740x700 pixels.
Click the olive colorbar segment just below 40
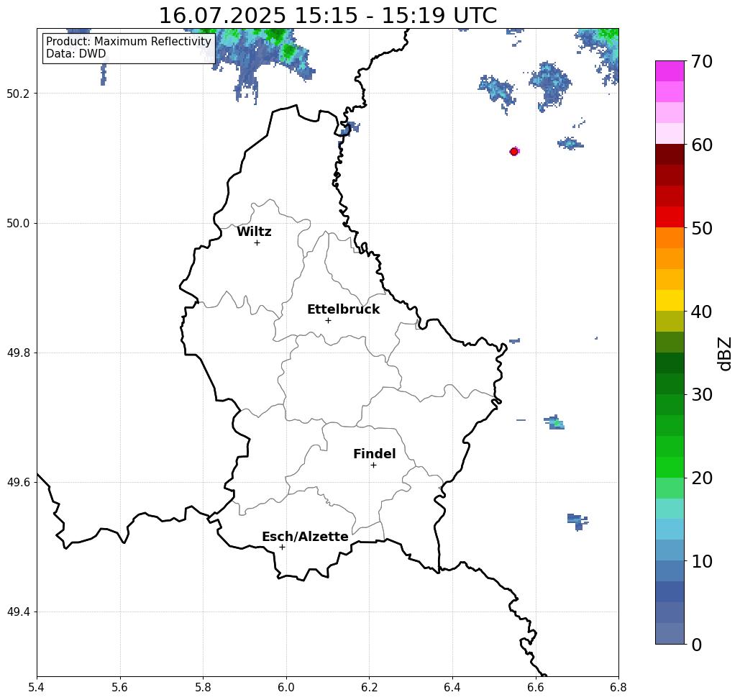click(x=670, y=321)
